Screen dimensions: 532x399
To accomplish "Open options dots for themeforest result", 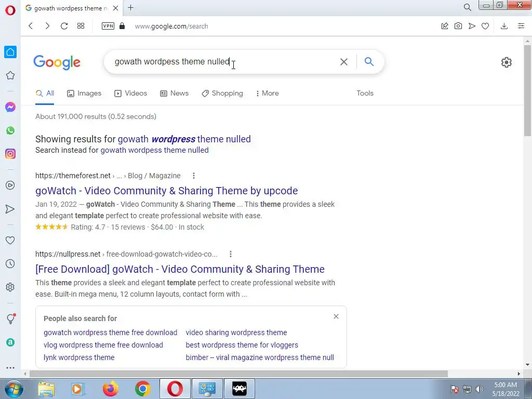I will coord(194,176).
